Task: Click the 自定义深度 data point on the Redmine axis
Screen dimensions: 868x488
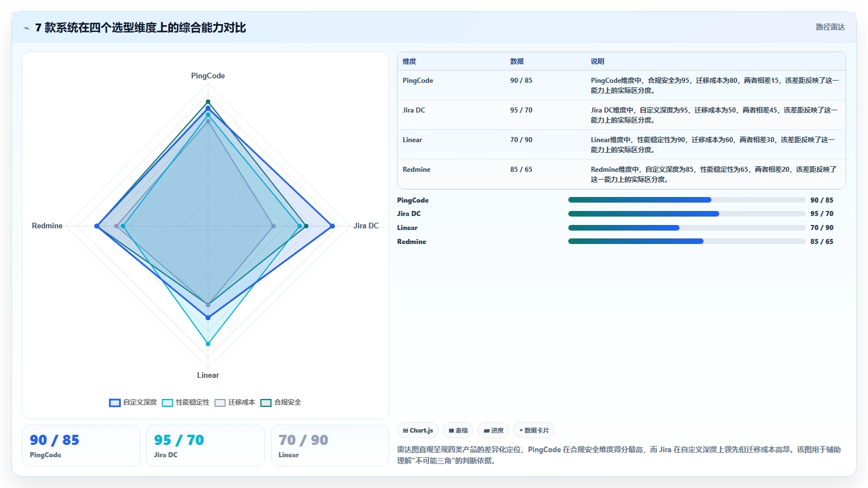Action: [x=97, y=226]
